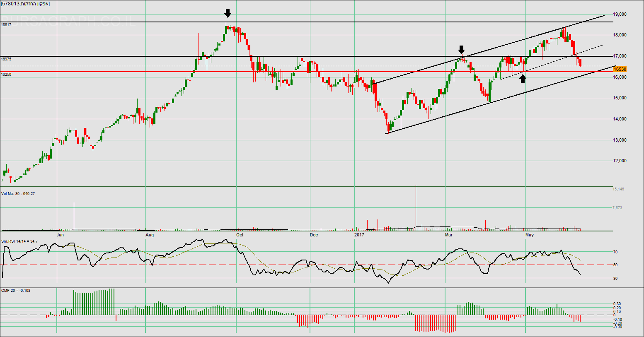Click the 7,573 volume axis value

click(617, 207)
